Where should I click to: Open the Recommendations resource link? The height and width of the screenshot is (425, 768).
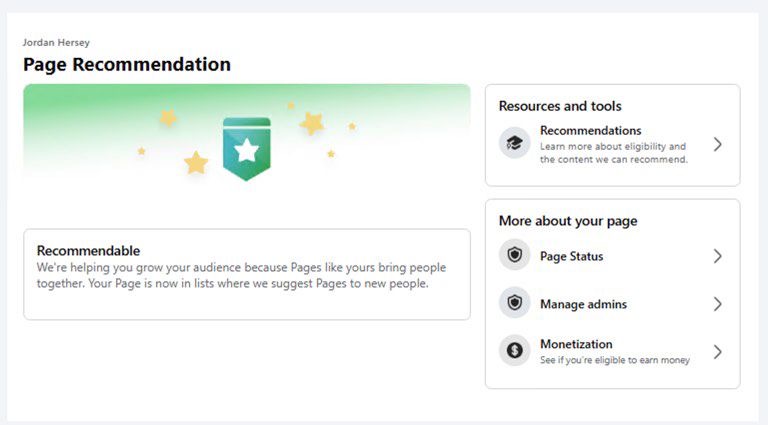(590, 131)
